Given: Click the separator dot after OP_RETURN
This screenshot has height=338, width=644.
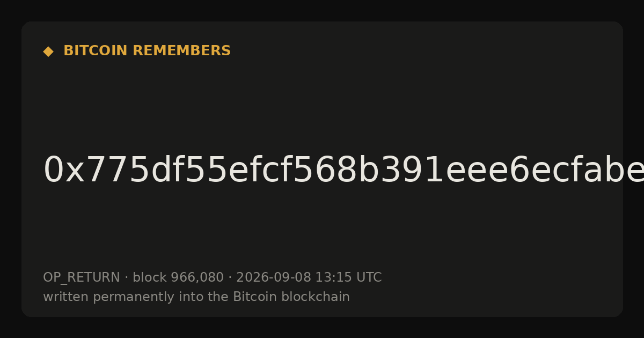Looking at the screenshot, I should point(126,278).
